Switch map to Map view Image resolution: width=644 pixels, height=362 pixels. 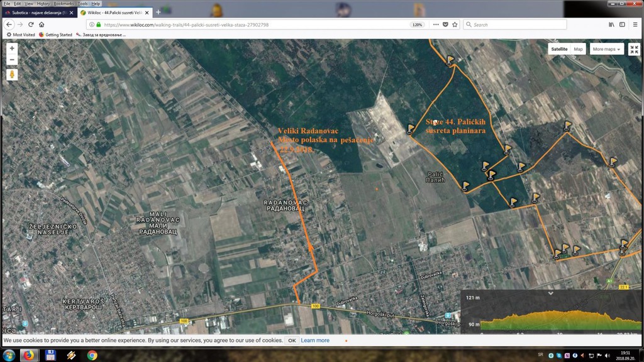[578, 49]
